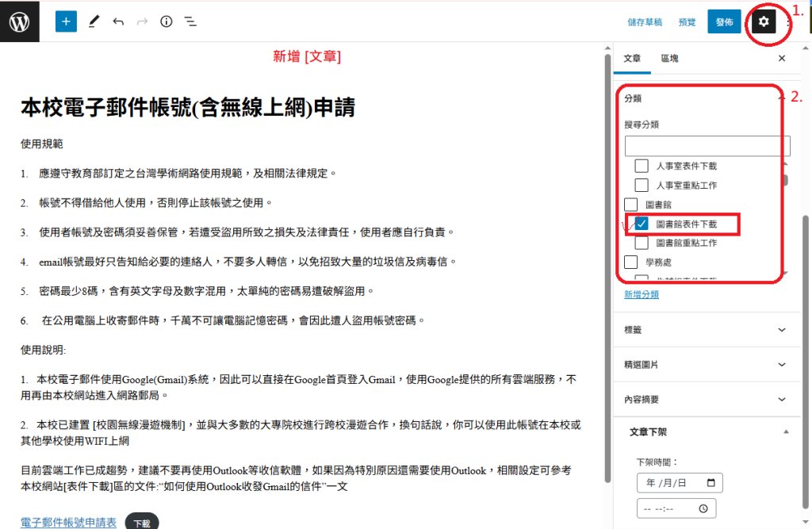This screenshot has height=529, width=812.
Task: Click the 搜尋分類 search input field
Action: pyautogui.click(x=707, y=146)
